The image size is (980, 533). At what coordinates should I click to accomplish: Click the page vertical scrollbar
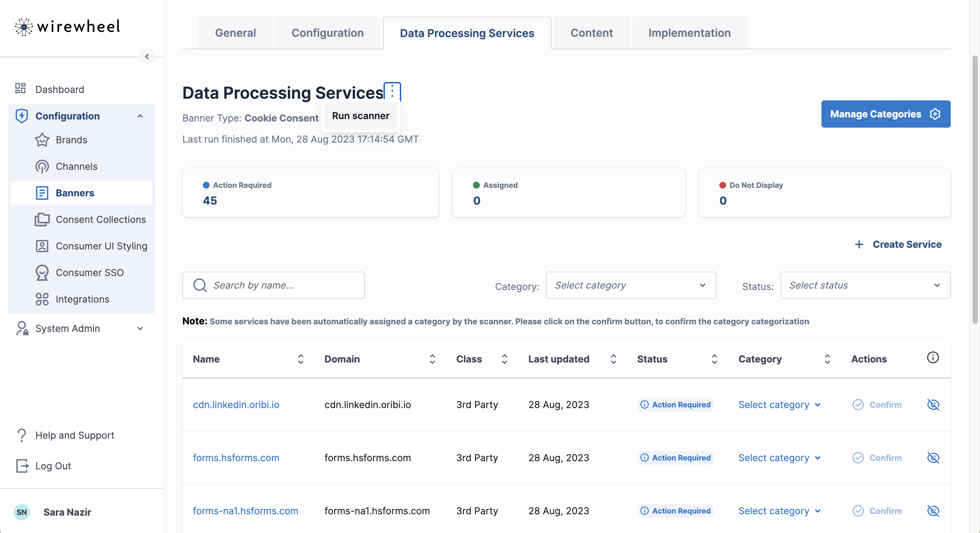pos(975,190)
